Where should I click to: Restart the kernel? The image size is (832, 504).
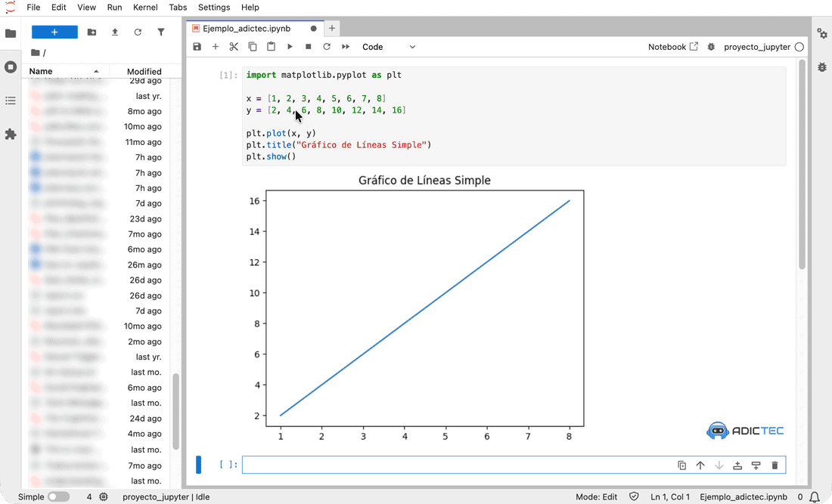click(x=327, y=46)
